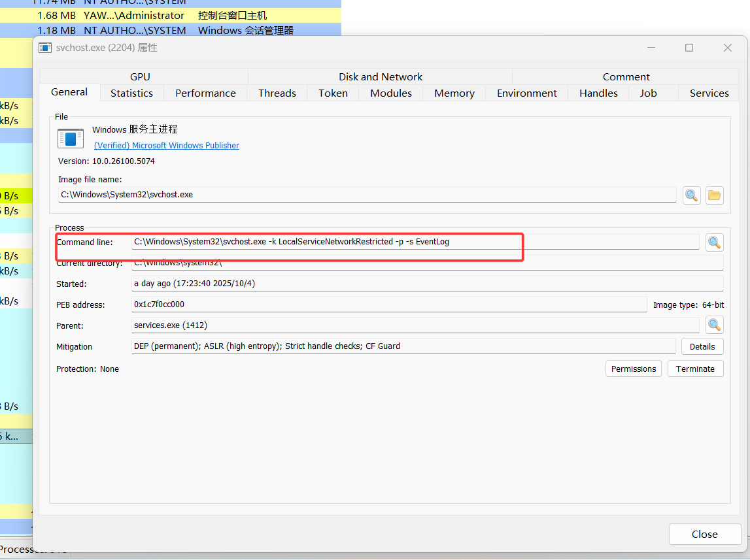Click the Permissions button
750x560 pixels.
[634, 369]
